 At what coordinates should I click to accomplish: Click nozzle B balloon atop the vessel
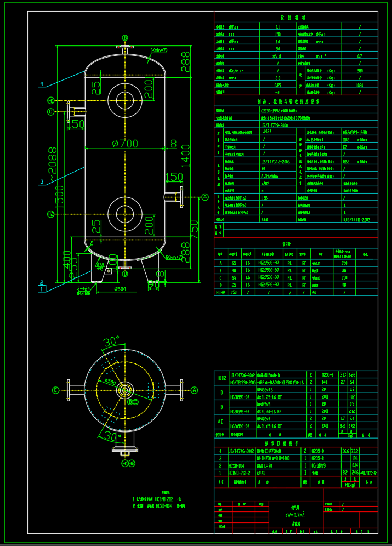pyautogui.click(x=125, y=38)
